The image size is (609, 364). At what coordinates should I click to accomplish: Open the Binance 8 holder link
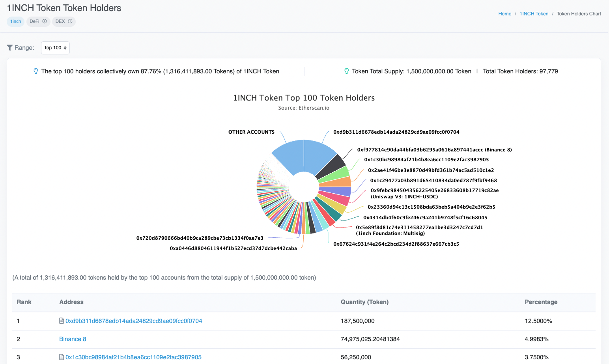point(73,339)
